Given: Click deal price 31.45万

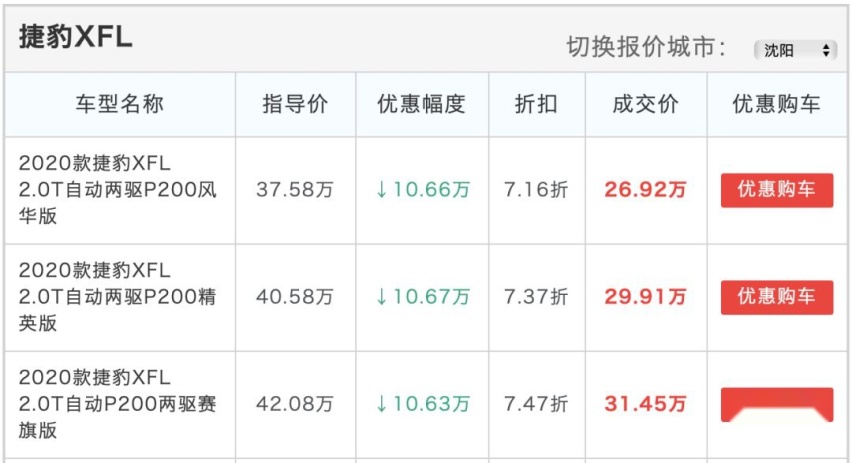Looking at the screenshot, I should pos(646,404).
